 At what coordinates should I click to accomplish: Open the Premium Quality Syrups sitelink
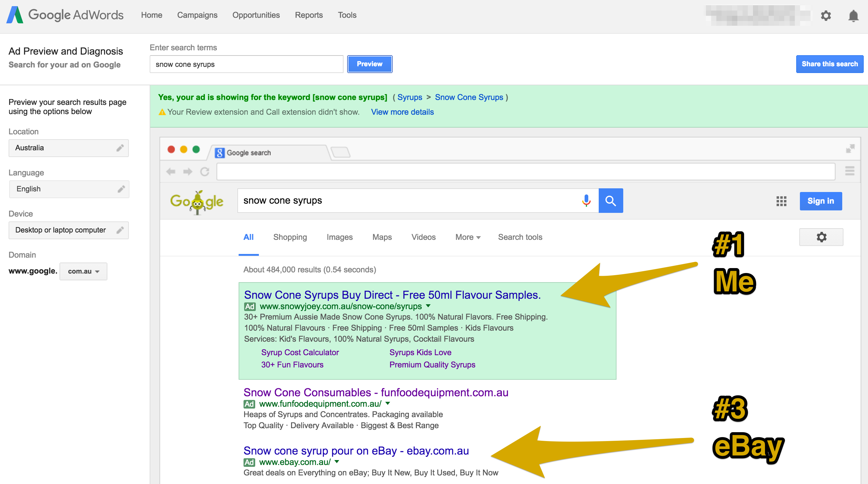coord(432,365)
